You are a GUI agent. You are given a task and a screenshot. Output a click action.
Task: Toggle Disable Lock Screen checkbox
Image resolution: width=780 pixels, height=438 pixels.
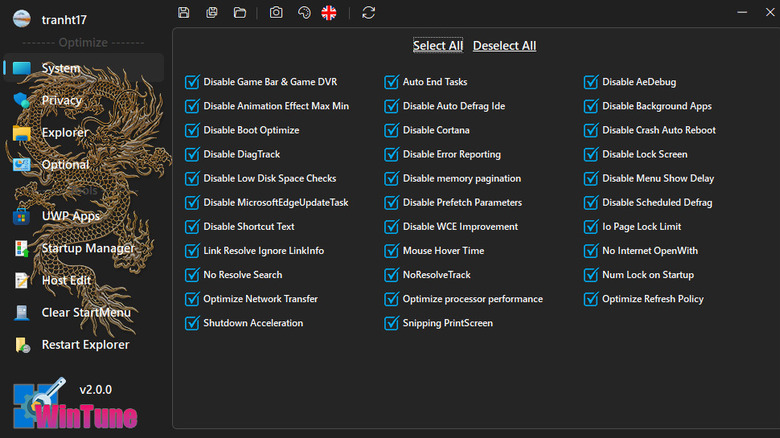coord(591,154)
